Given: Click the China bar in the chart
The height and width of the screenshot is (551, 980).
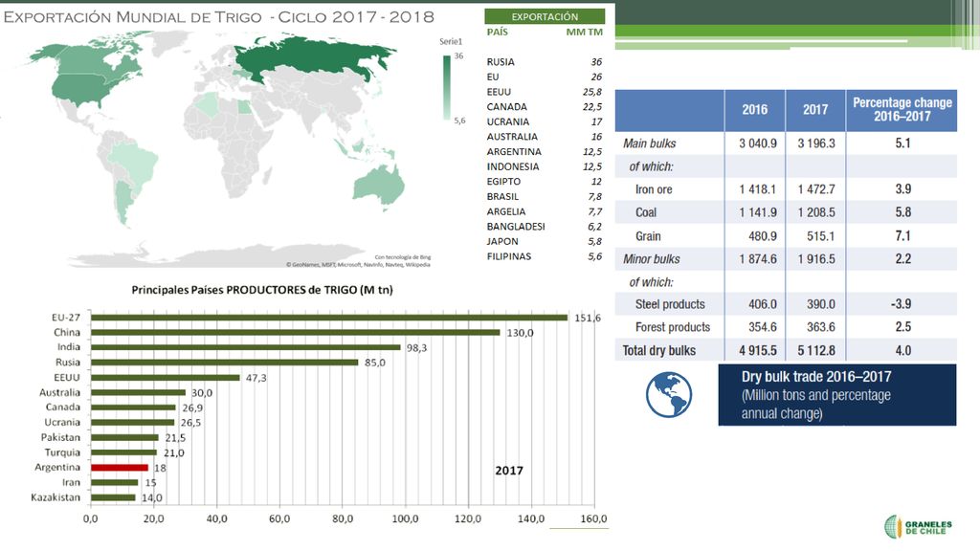Looking at the screenshot, I should [296, 332].
